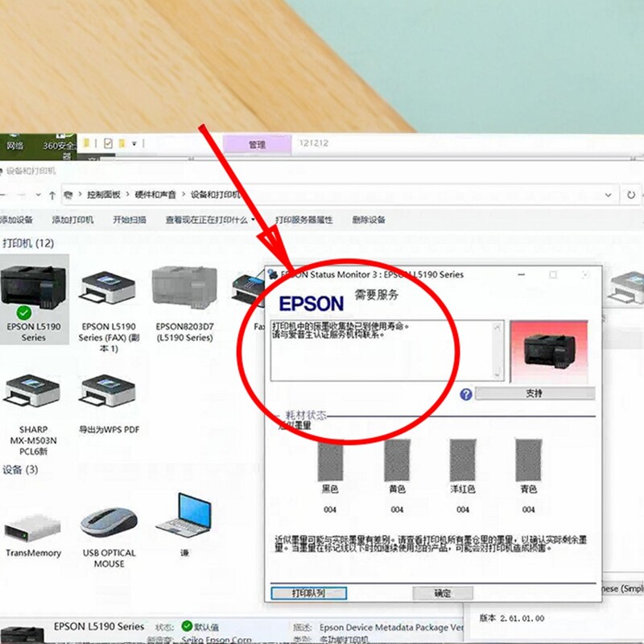Minimize the EPSON Status Monitor window
The image size is (644, 644).
click(522, 275)
